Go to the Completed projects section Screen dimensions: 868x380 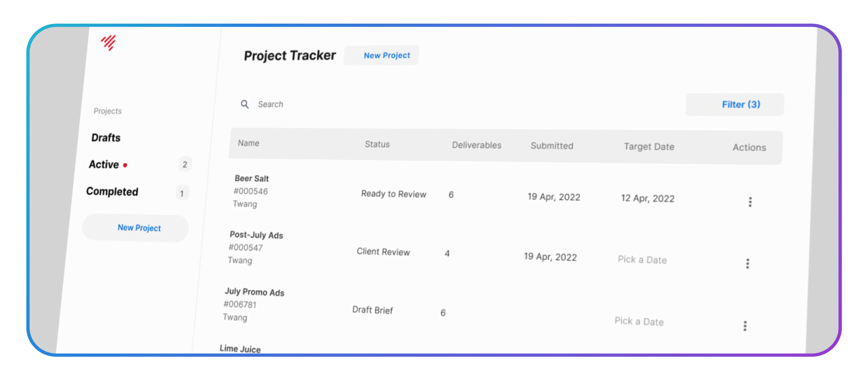[112, 192]
